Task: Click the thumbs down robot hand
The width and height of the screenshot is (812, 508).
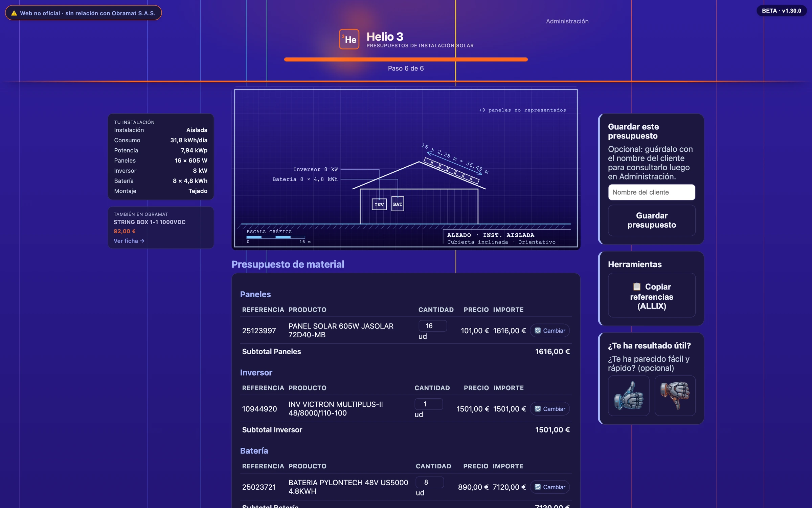Action: point(675,396)
